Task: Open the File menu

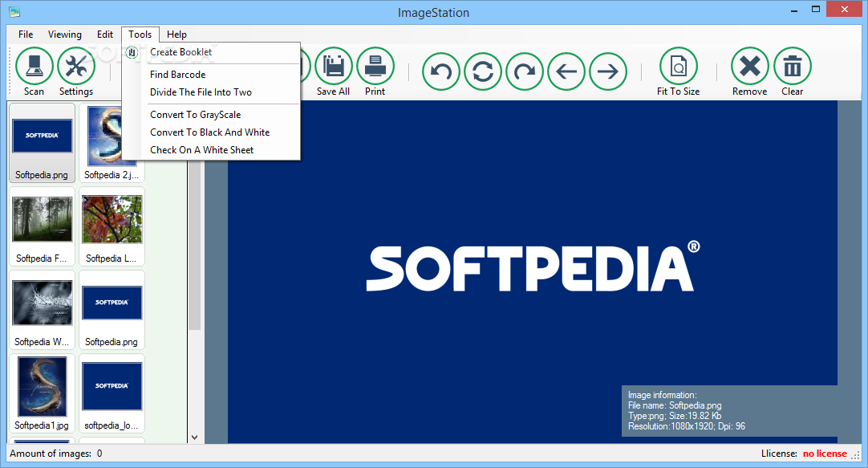Action: [26, 35]
